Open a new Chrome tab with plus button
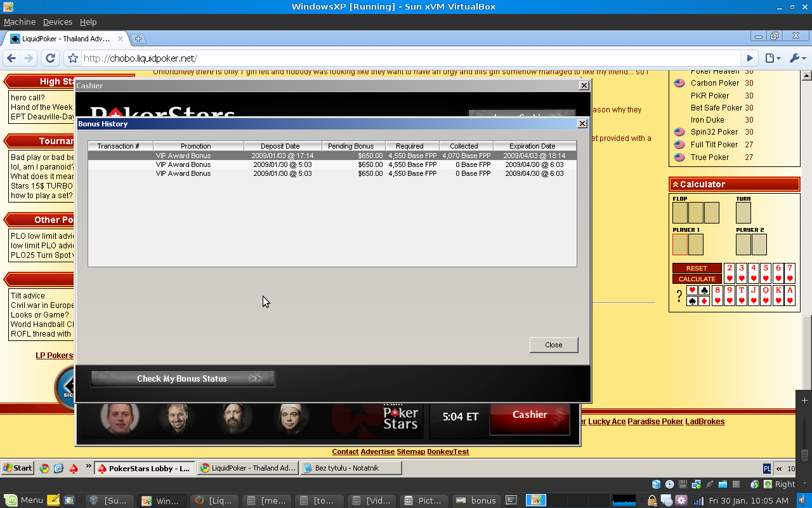Image resolution: width=812 pixels, height=508 pixels. click(x=138, y=39)
